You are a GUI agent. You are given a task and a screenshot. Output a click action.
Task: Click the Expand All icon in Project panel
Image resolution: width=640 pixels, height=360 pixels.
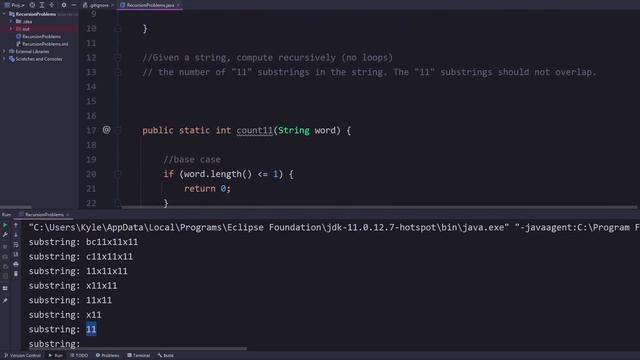pyautogui.click(x=42, y=5)
